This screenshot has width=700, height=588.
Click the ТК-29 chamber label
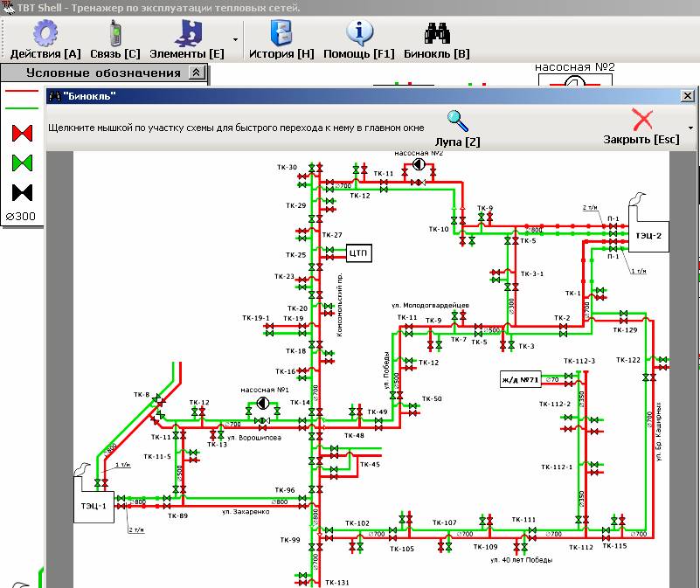(x=296, y=205)
